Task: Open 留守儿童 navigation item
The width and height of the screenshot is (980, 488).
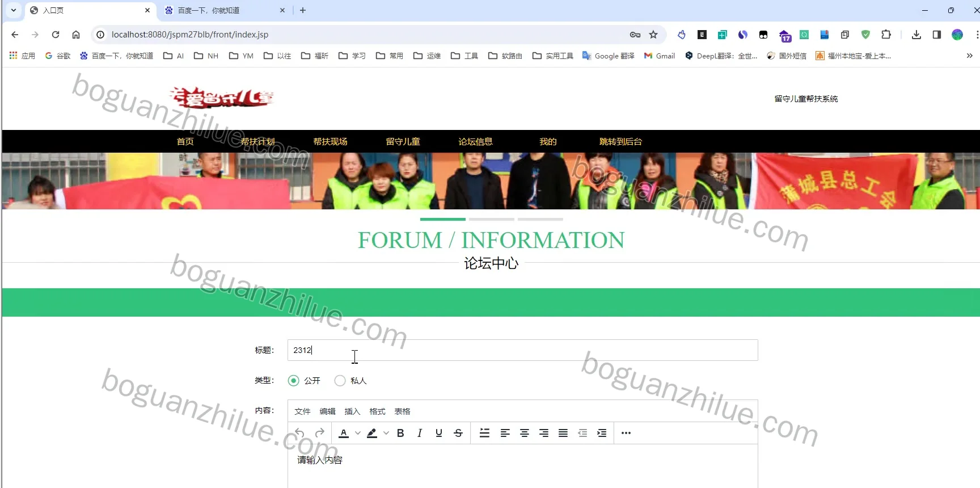Action: click(403, 142)
